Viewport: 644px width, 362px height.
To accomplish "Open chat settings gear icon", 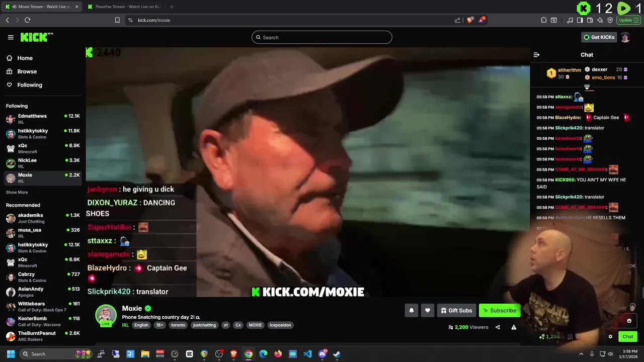I will tap(610, 337).
